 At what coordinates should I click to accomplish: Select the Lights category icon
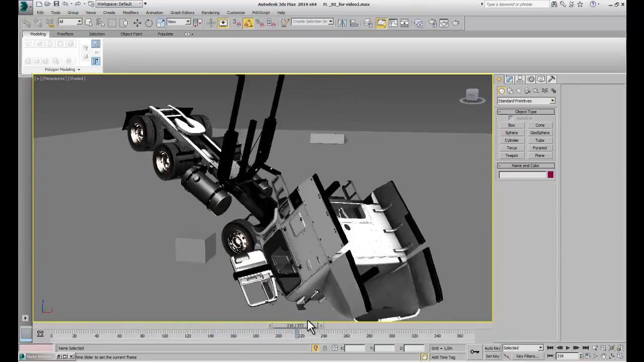click(519, 90)
